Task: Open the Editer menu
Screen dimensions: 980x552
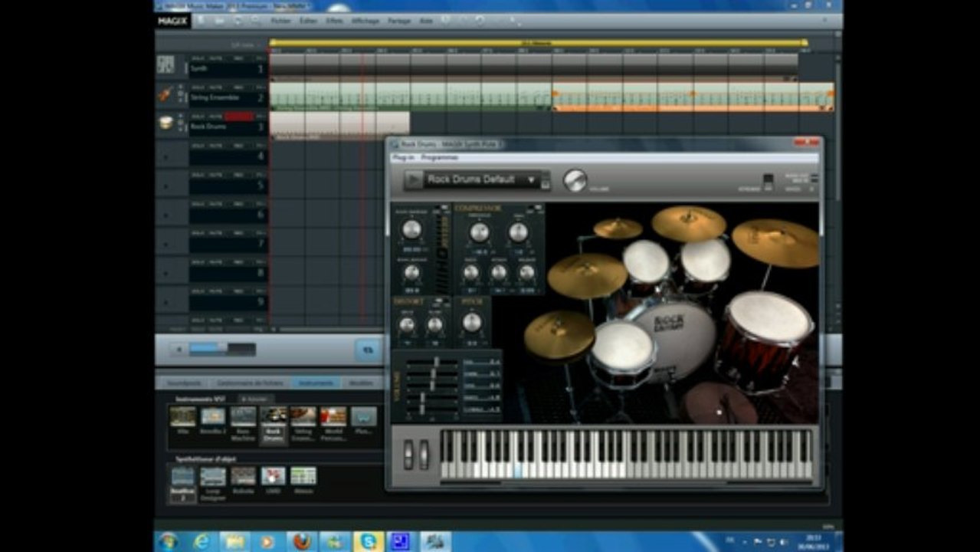Action: coord(308,21)
